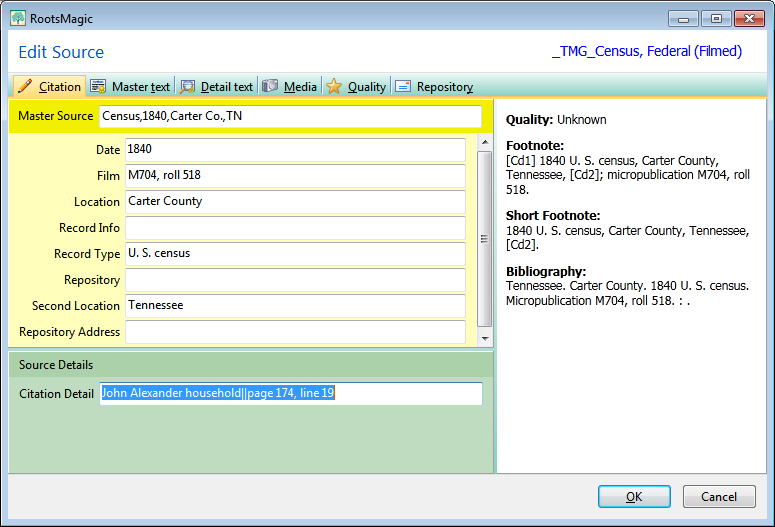This screenshot has width=775, height=527.
Task: Click the Media camera icon
Action: pyautogui.click(x=270, y=86)
